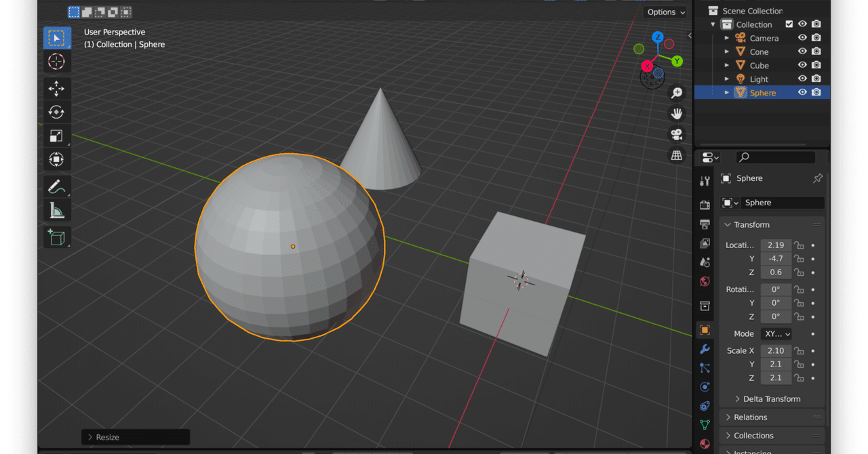Image resolution: width=868 pixels, height=454 pixels.
Task: Click the Location Y value -4.7
Action: 776,259
